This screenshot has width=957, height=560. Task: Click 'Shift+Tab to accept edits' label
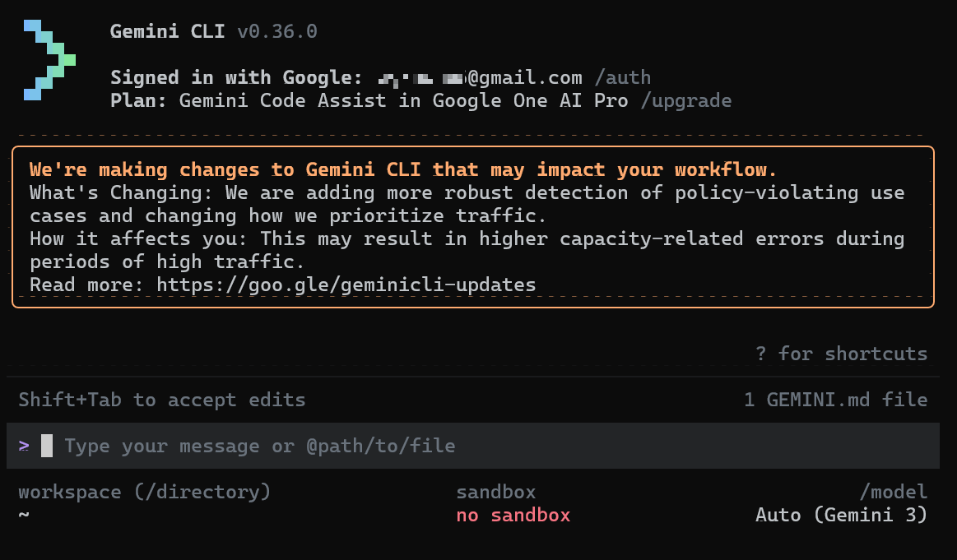162,400
